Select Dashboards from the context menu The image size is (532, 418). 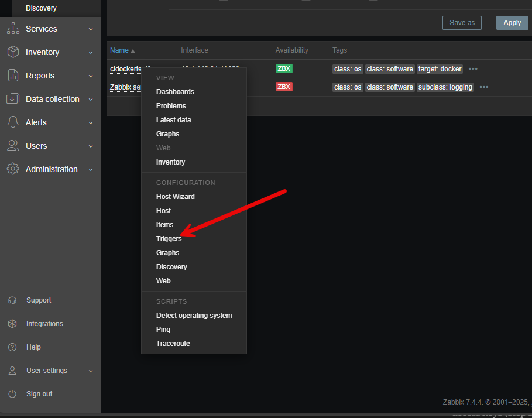pyautogui.click(x=174, y=91)
